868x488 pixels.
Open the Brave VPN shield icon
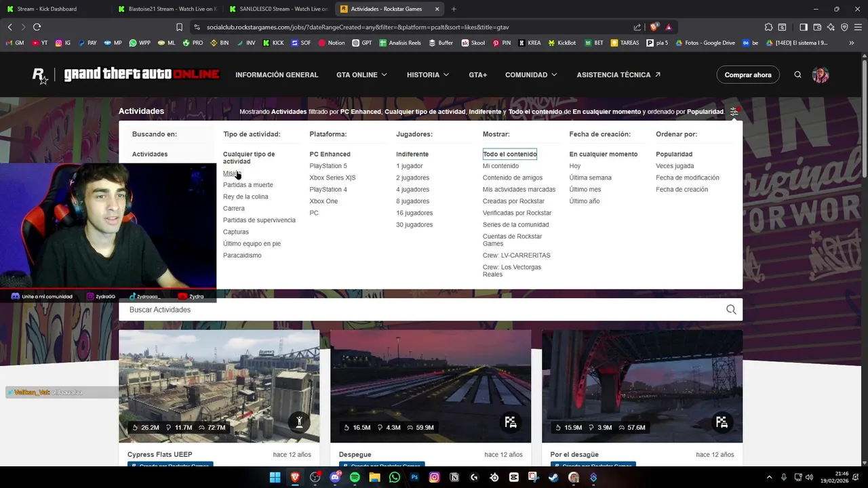click(x=844, y=27)
